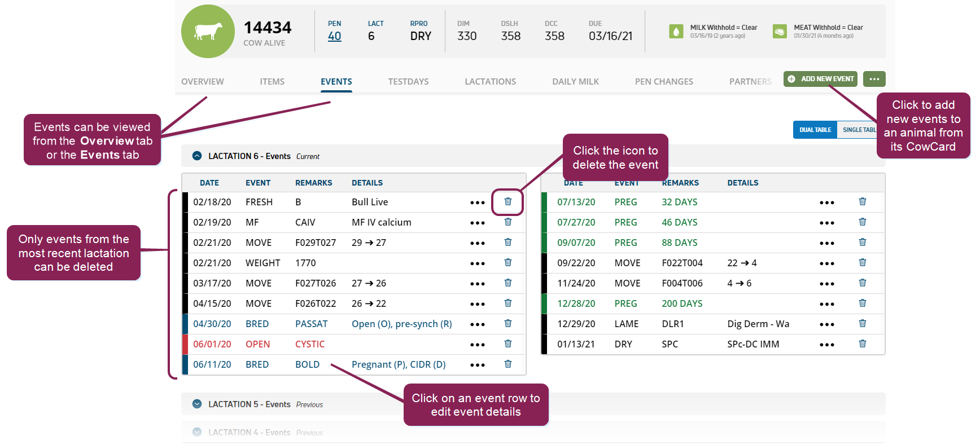Delete the 01/13/21 DRY event
The height and width of the screenshot is (445, 980).
click(862, 344)
